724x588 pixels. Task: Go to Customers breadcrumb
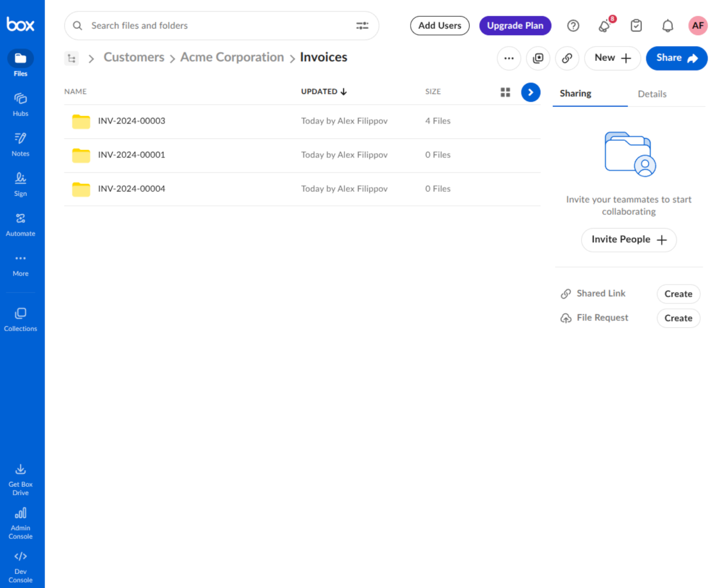pyautogui.click(x=134, y=57)
